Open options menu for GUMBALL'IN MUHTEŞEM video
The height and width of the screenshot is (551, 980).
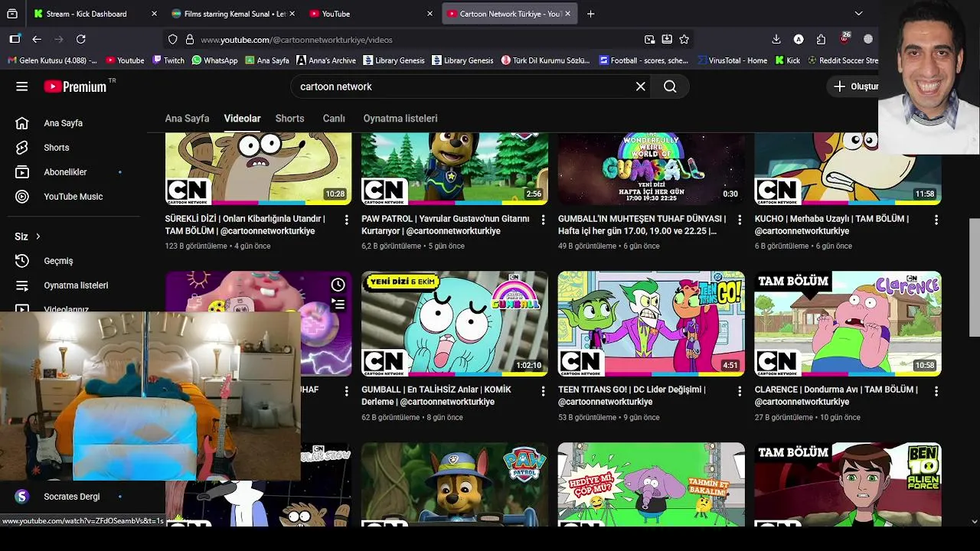pyautogui.click(x=740, y=220)
